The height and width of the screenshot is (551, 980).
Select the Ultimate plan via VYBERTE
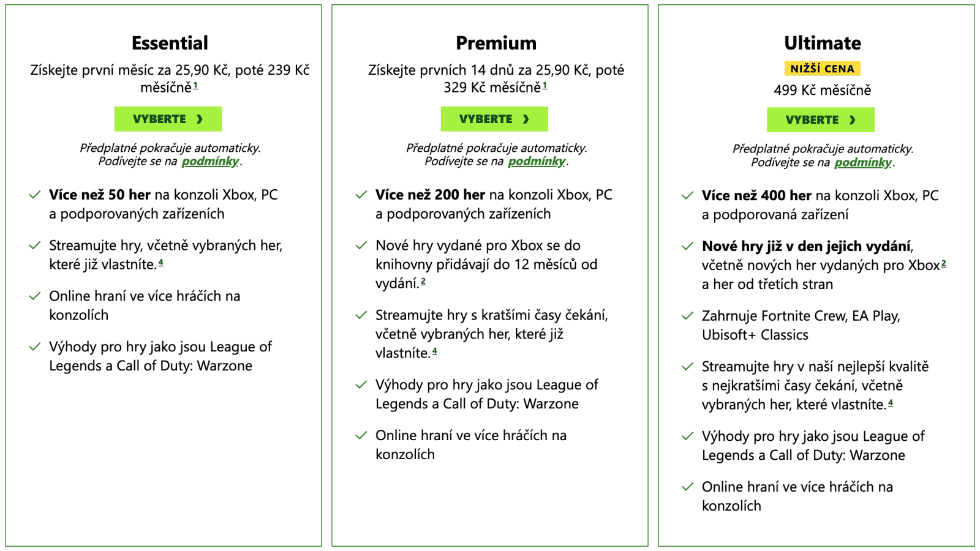click(821, 119)
